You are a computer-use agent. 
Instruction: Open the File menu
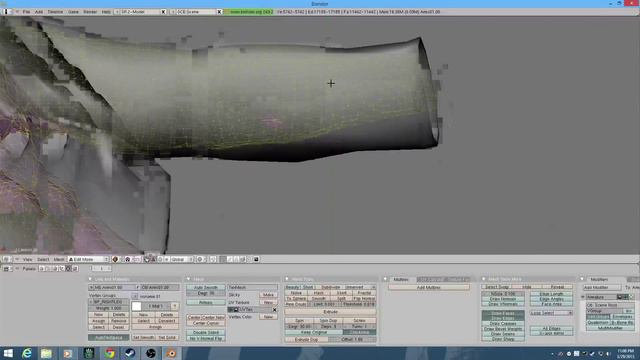[26, 12]
